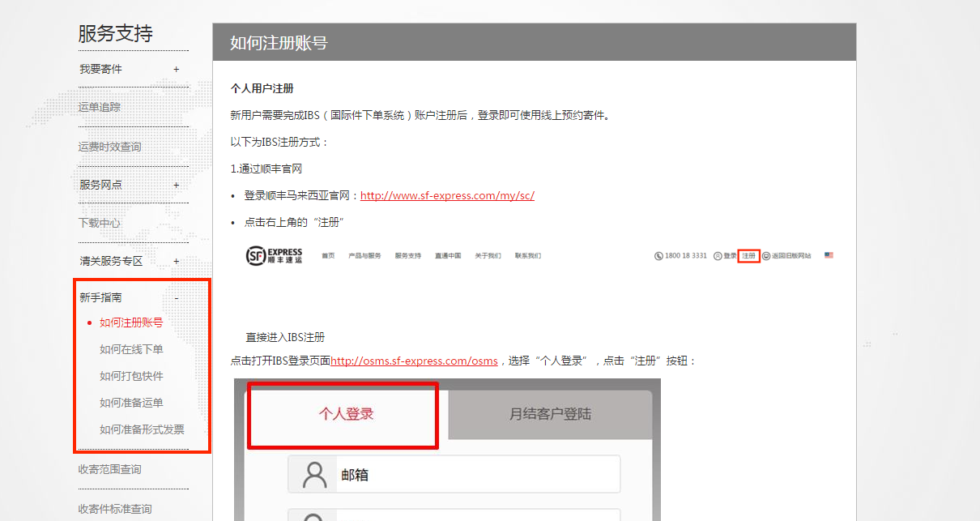Image resolution: width=980 pixels, height=521 pixels.
Task: Click 关于我们 in the tutorial header image
Action: coord(488,255)
